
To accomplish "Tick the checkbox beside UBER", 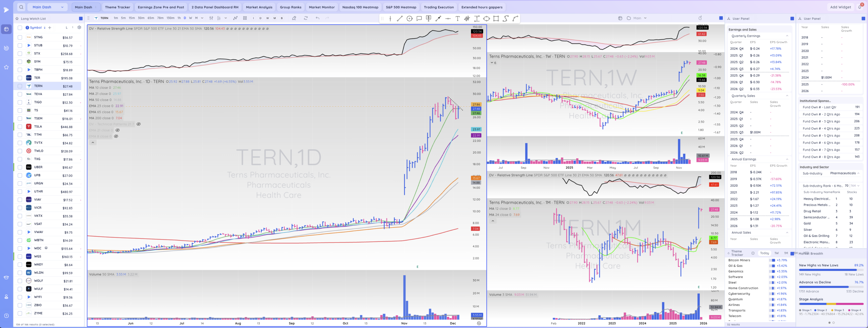I will click(x=20, y=167).
